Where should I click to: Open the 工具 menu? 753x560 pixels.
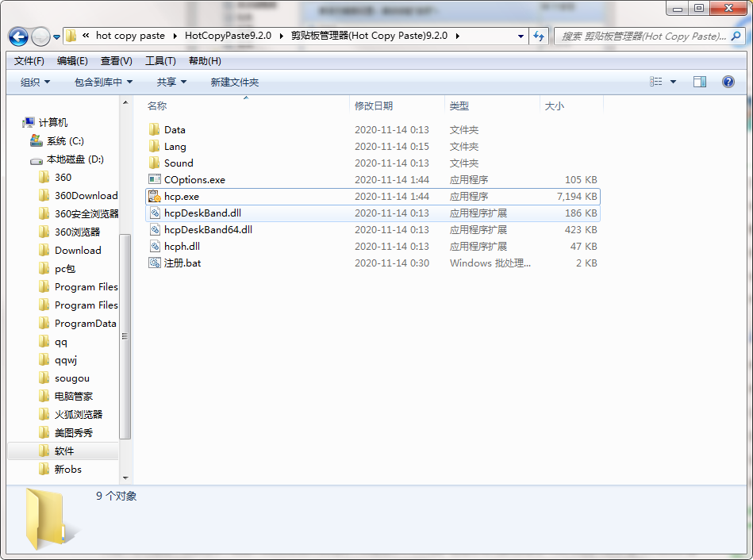[158, 59]
